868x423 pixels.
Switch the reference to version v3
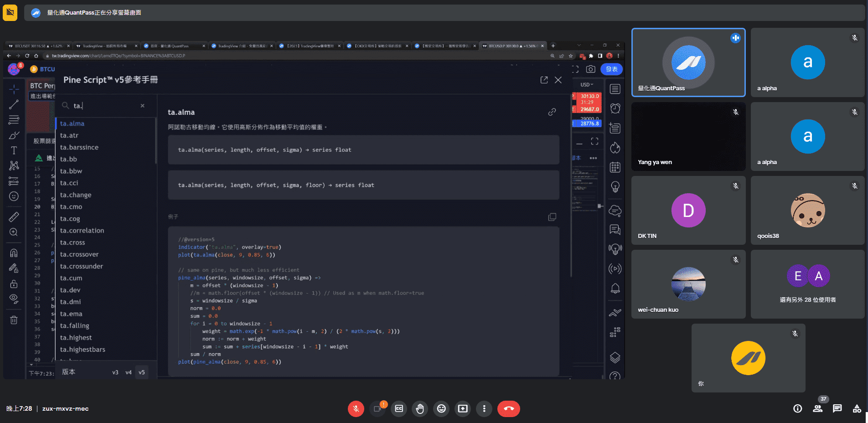point(115,372)
